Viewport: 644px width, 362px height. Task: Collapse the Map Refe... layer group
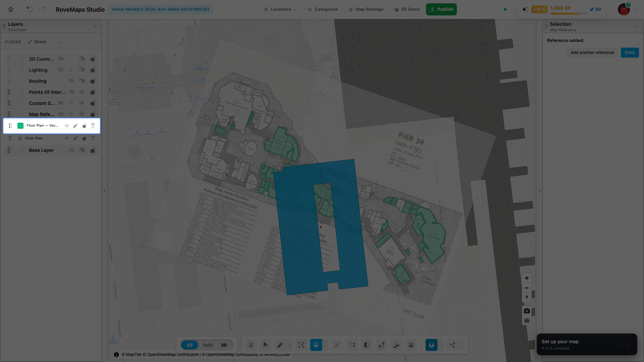22,114
